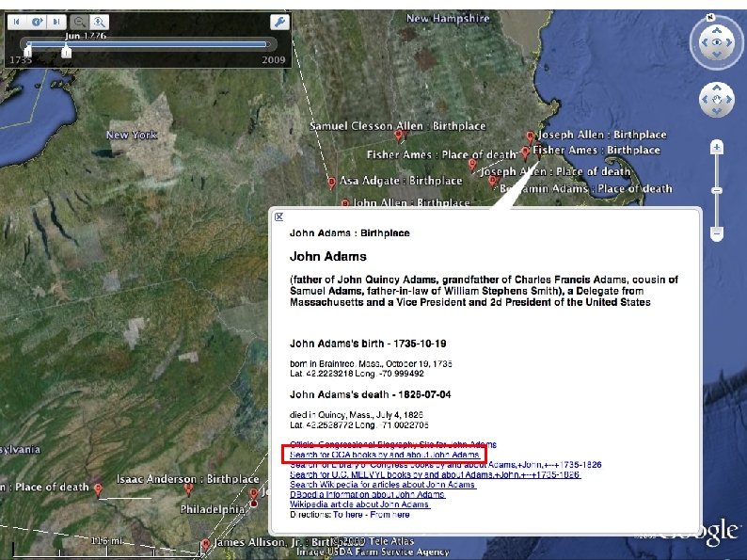Open Search Wikipedia for articles link

(x=383, y=485)
